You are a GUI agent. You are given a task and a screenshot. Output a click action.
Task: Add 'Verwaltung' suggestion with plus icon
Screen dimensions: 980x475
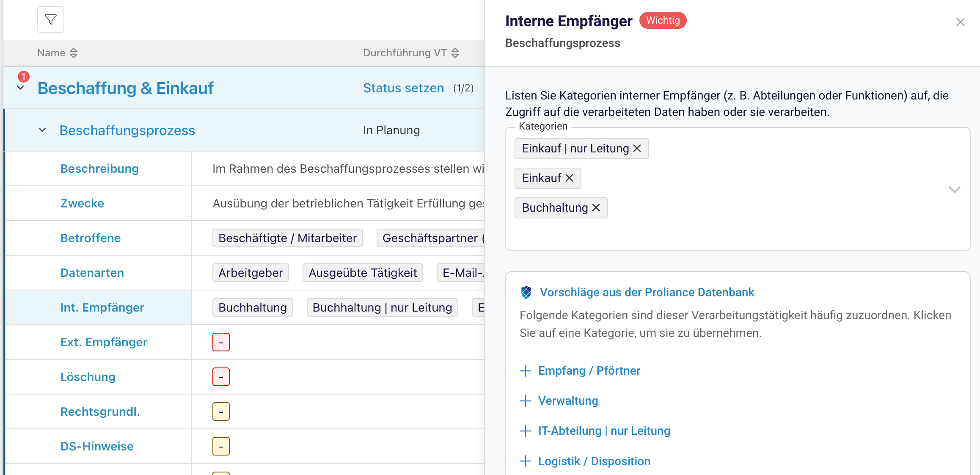(x=526, y=401)
